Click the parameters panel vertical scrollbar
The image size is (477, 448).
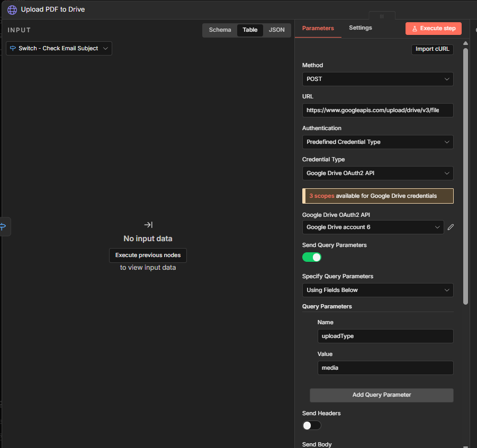coord(465,175)
